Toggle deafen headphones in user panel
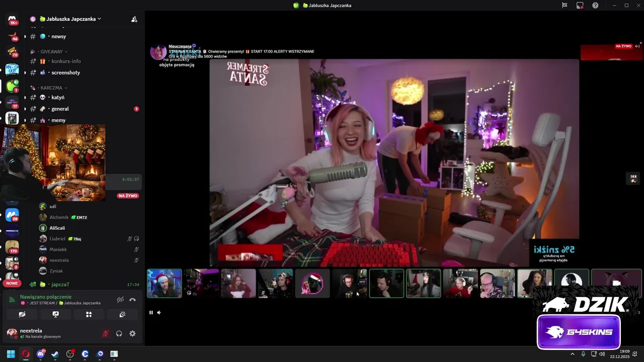The width and height of the screenshot is (644, 362). tap(119, 333)
